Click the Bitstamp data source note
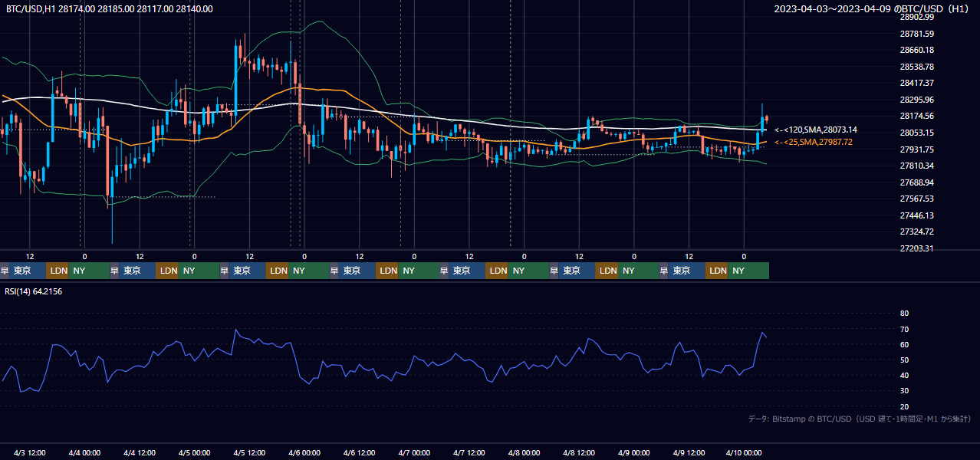 [859, 419]
